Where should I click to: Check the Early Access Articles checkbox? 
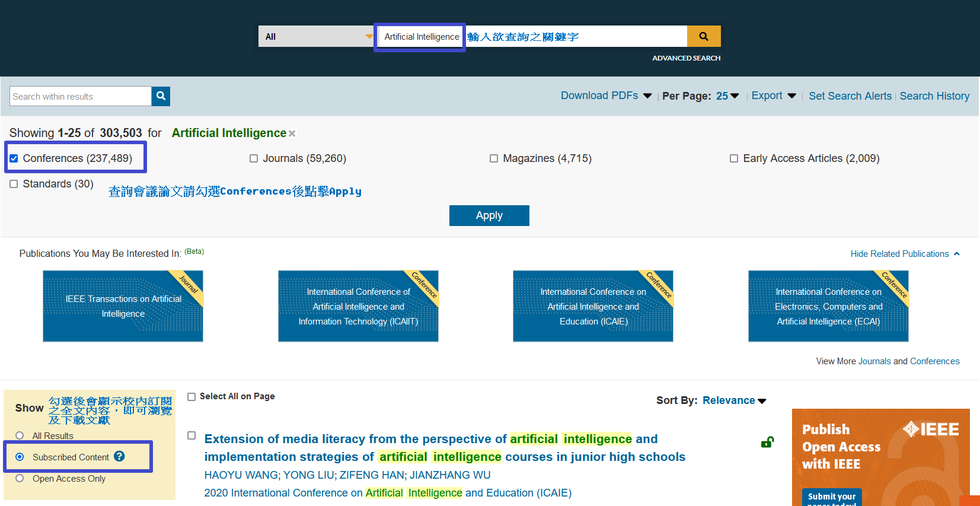[734, 158]
